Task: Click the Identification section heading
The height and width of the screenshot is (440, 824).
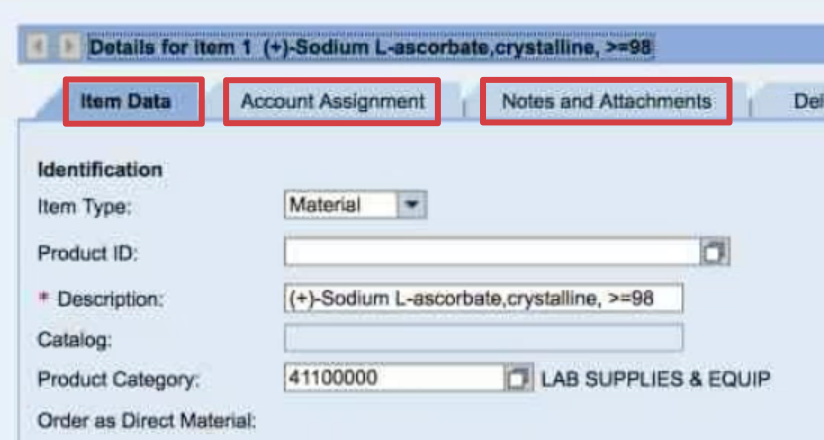Action: click(100, 170)
